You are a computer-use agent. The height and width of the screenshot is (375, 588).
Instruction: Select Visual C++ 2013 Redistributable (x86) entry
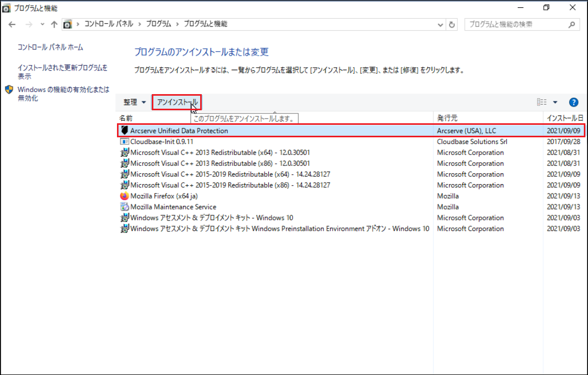pyautogui.click(x=220, y=163)
